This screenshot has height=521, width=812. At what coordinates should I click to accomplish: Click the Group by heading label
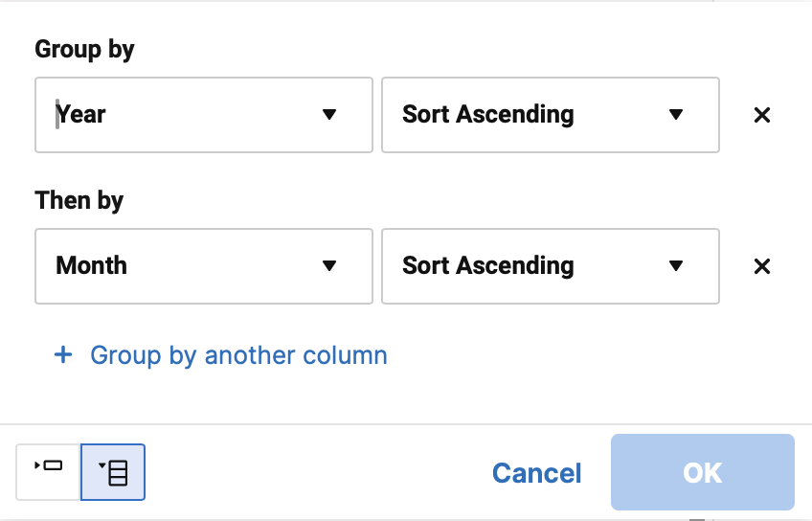coord(84,50)
